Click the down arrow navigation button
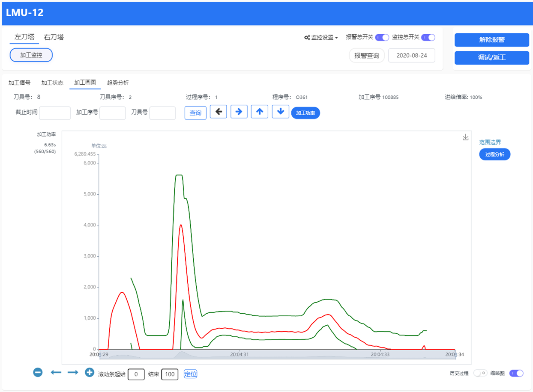 point(280,112)
